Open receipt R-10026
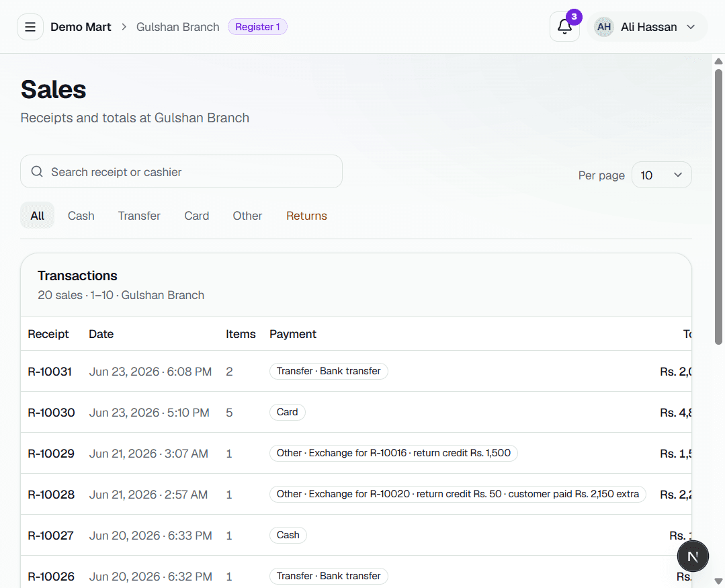725x588 pixels. point(51,577)
